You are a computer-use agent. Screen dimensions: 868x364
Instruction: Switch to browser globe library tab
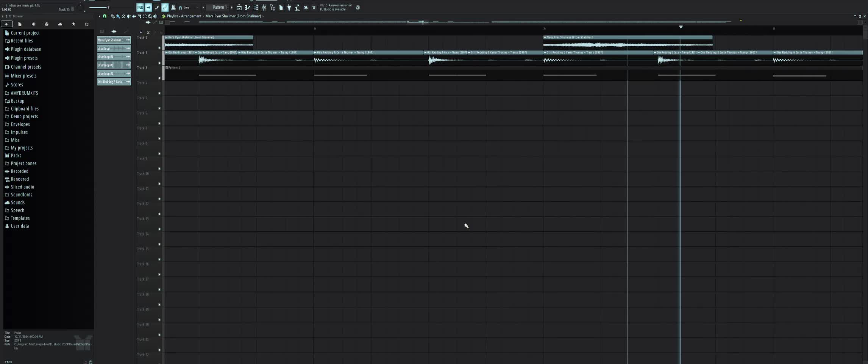[47, 24]
